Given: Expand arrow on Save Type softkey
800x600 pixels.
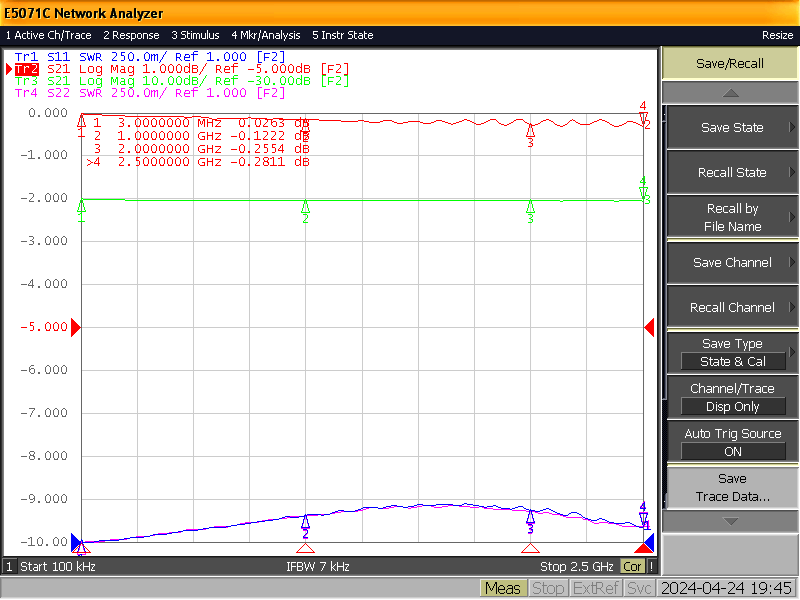Looking at the screenshot, I should coord(792,352).
